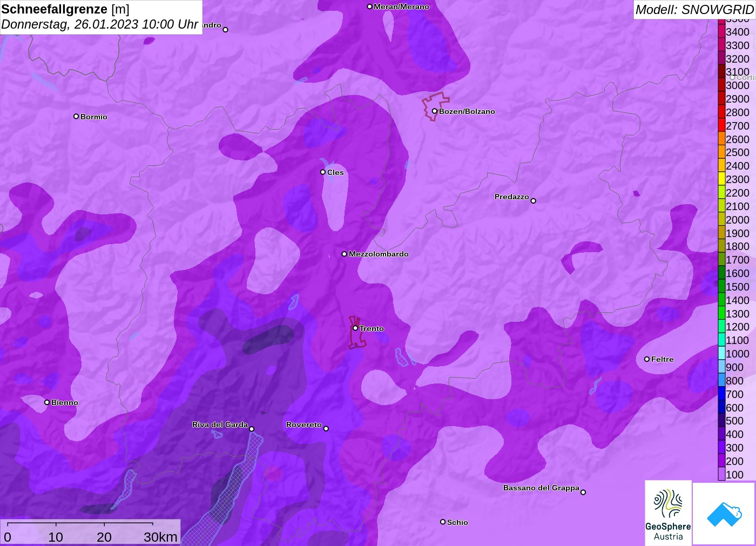Click the green swatch beside 1400
This screenshot has width=756, height=546.
pos(721,300)
